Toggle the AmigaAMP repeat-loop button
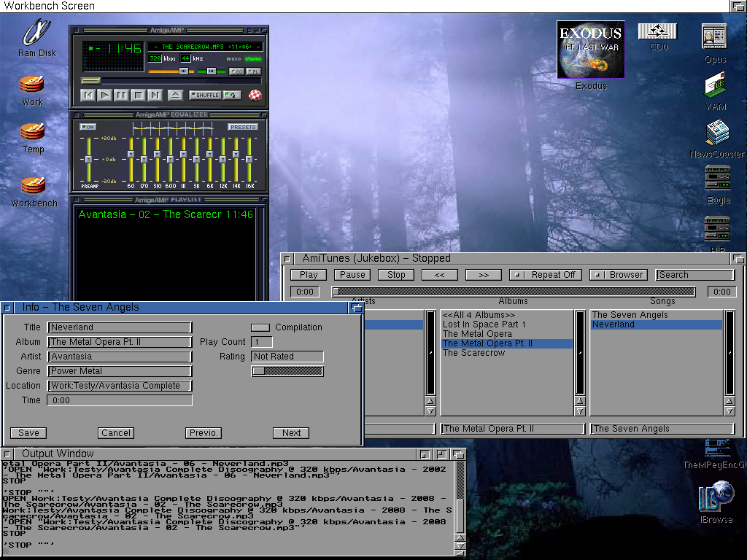Screen dimensions: 747x560 [x=233, y=96]
